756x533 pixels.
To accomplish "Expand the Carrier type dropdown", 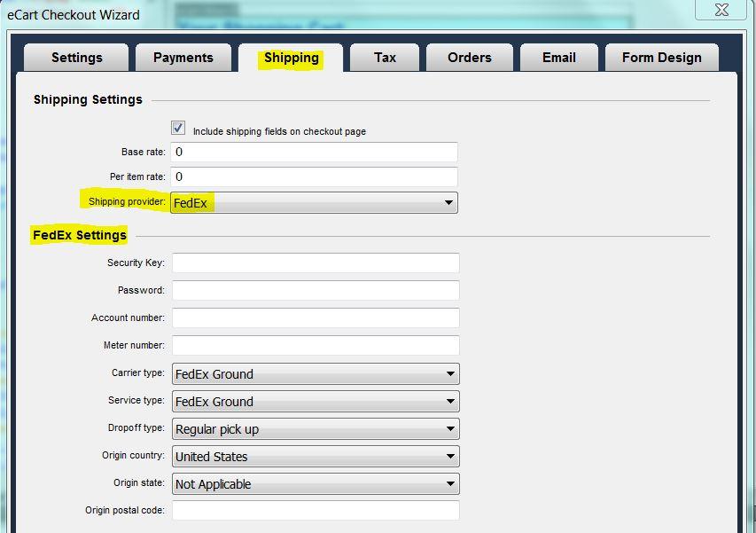I will click(316, 374).
